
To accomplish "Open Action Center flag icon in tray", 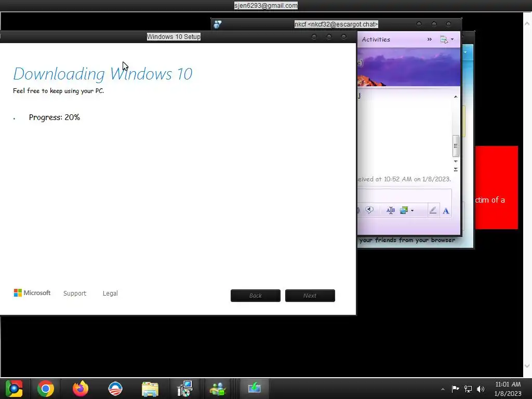I will click(455, 389).
